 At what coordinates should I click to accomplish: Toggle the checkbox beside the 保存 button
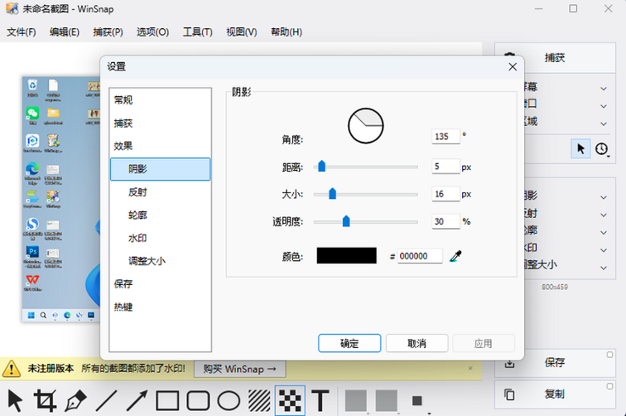[609, 355]
